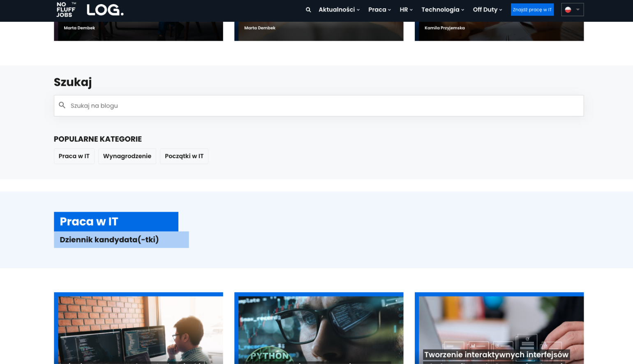The image size is (633, 364).
Task: Open the Praca w IT section heading
Action: click(116, 221)
